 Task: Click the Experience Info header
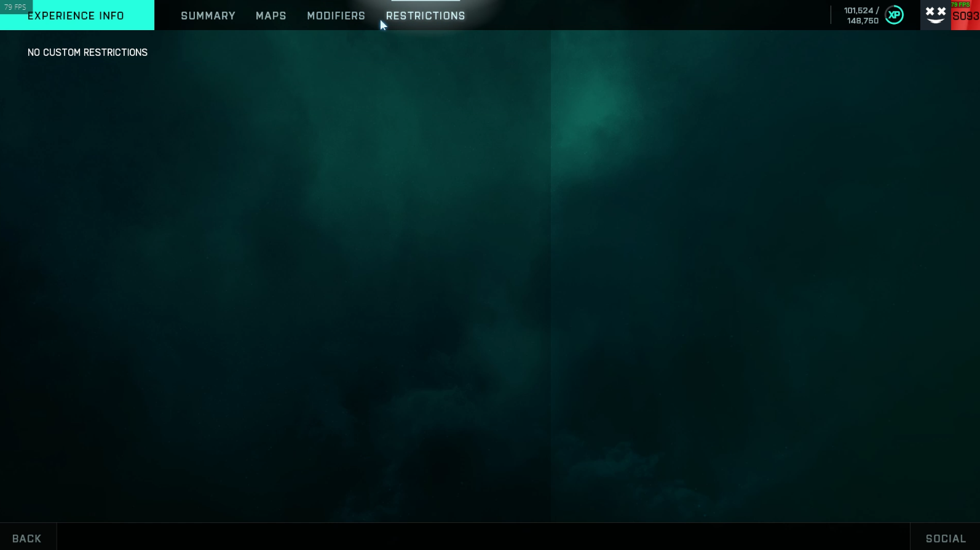click(77, 15)
